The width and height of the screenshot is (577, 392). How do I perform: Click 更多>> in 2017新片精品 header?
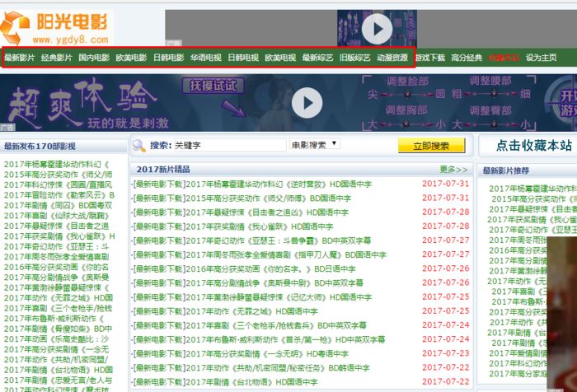(x=453, y=170)
